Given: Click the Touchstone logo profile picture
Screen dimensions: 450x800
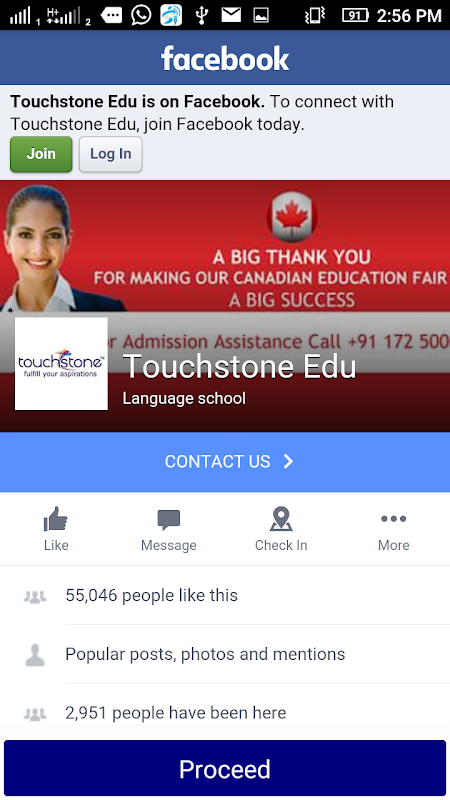Looking at the screenshot, I should 61,364.
